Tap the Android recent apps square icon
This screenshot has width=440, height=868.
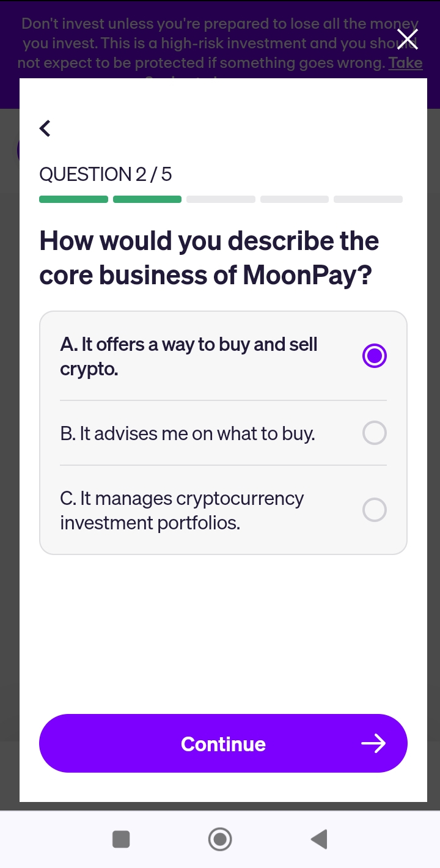[121, 839]
